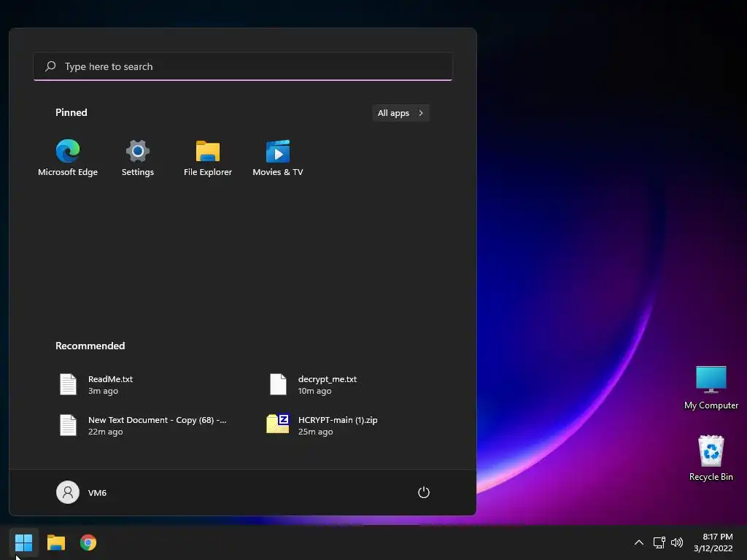
Task: Click the All apps button
Action: tap(400, 113)
